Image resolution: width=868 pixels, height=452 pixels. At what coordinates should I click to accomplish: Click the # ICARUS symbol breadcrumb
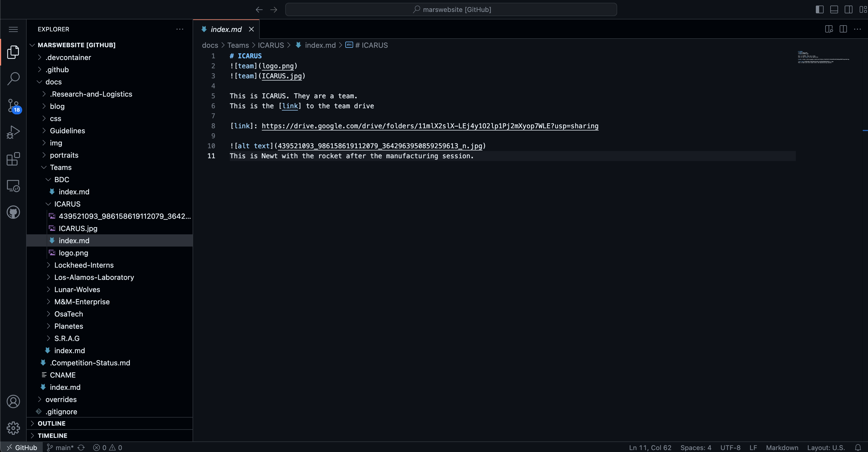[367, 45]
